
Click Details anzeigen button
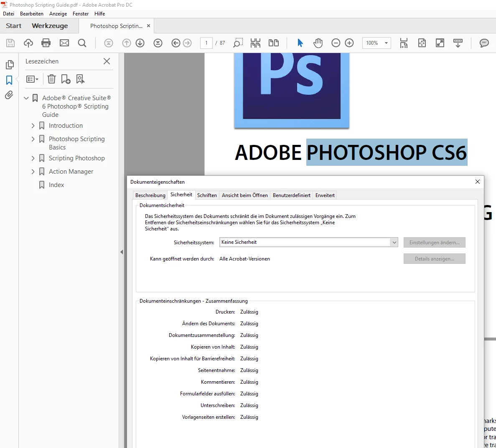(434, 258)
